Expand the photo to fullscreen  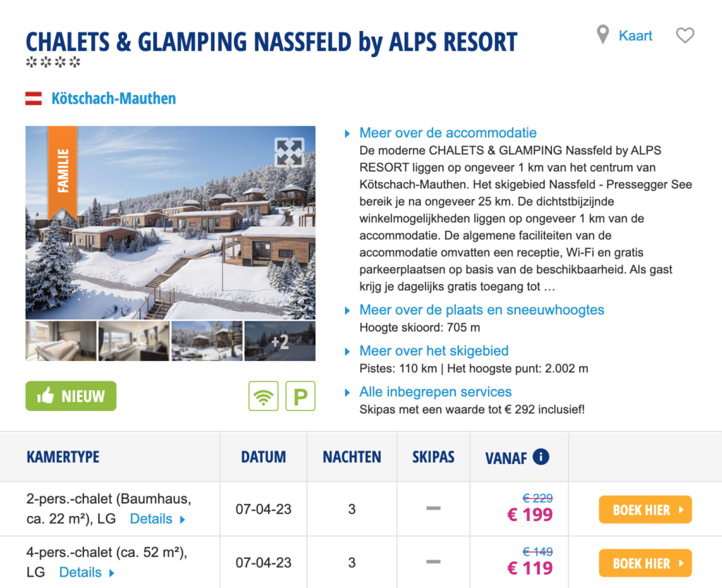pos(289,152)
